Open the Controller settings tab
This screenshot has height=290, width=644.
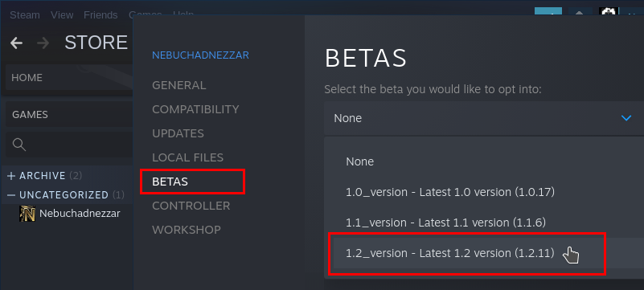coord(191,206)
